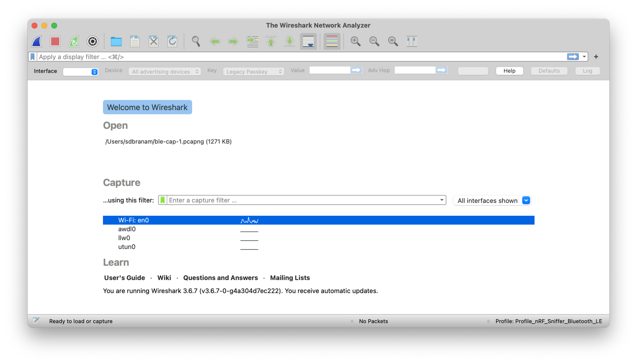This screenshot has width=637, height=364.
Task: Zoom in on the packet list
Action: pos(356,41)
